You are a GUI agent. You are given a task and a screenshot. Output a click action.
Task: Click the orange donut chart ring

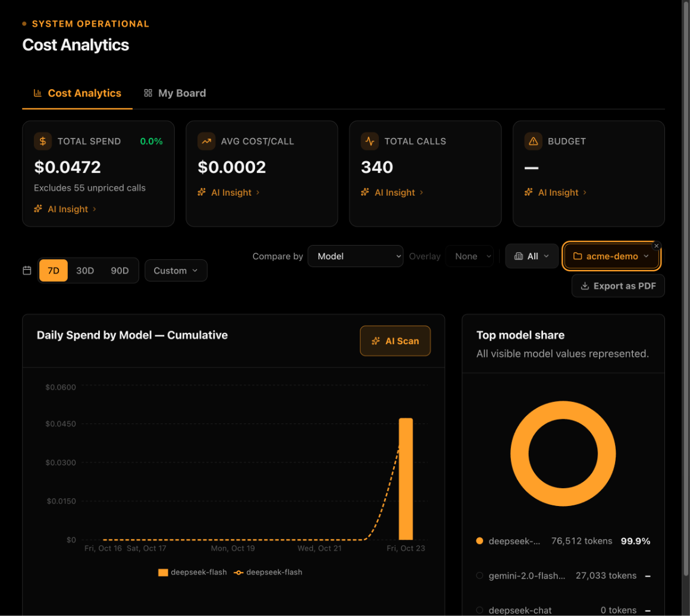click(x=563, y=409)
